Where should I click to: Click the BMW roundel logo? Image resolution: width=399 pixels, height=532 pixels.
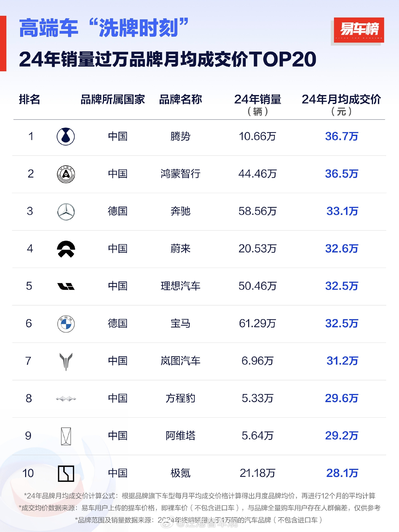click(66, 324)
